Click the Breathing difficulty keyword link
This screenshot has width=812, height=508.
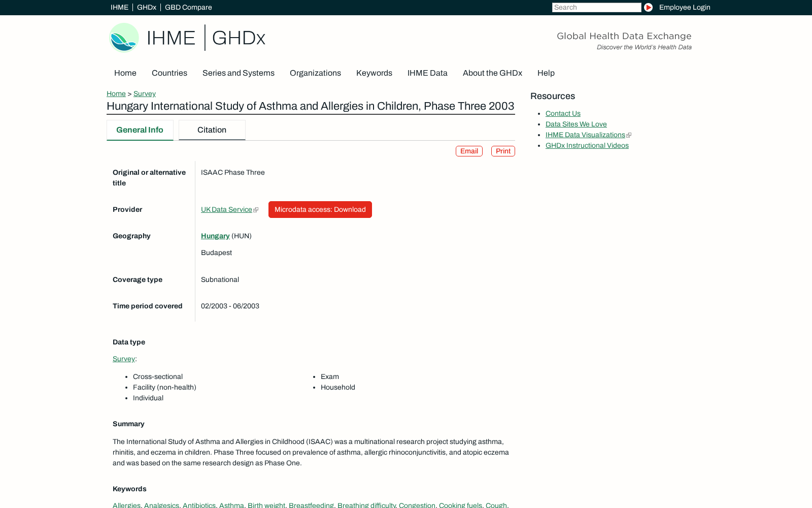(366, 505)
